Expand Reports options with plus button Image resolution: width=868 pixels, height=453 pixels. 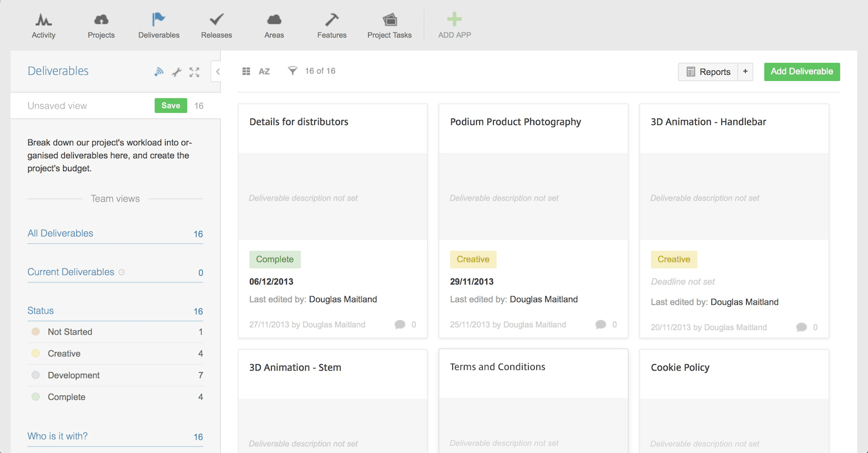(745, 71)
